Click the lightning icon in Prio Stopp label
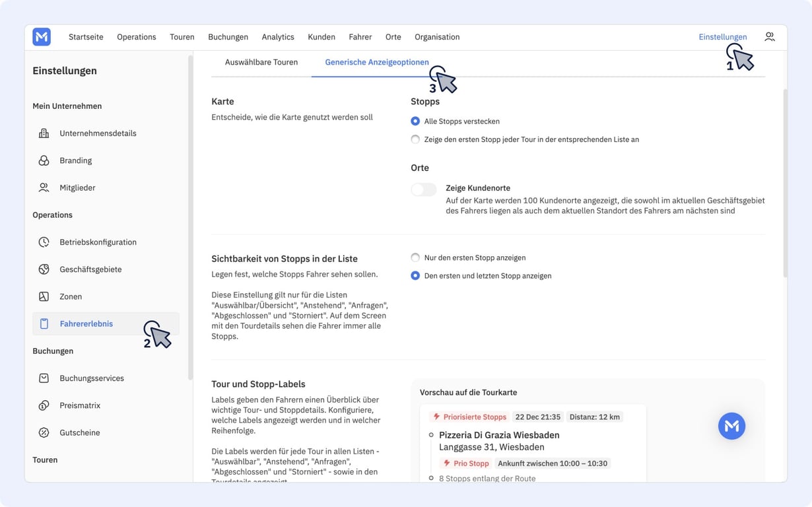812x507 pixels. [x=447, y=463]
